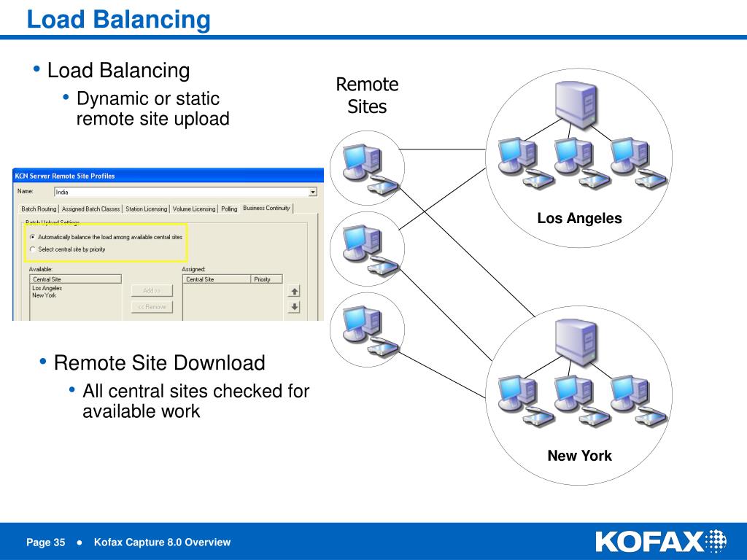Click the Add >> button
Screen dimensions: 747x560
click(152, 290)
